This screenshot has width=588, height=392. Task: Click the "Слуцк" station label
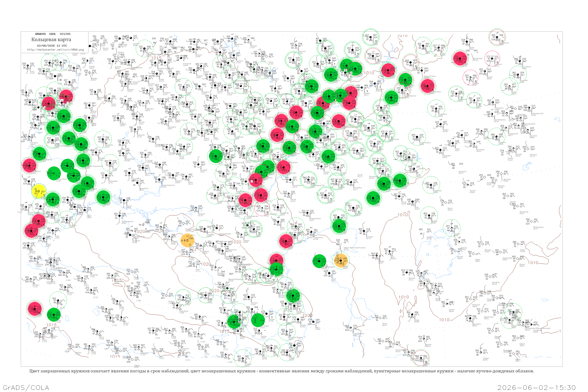click(x=113, y=104)
